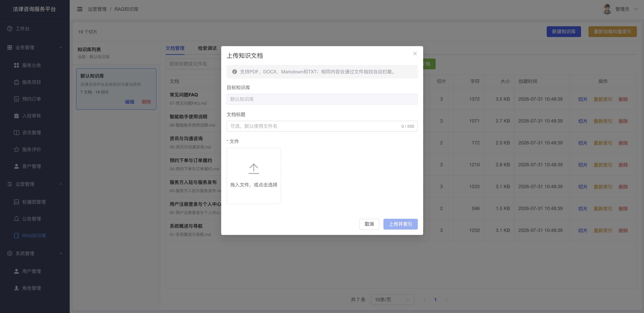Click 删除 in the 资讯与沟通咨询 row

(623, 143)
